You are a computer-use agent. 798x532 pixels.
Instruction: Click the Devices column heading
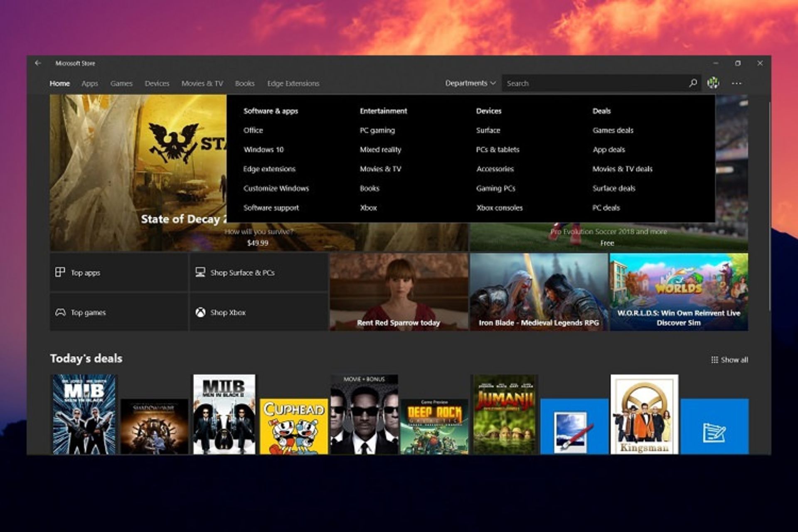point(489,111)
